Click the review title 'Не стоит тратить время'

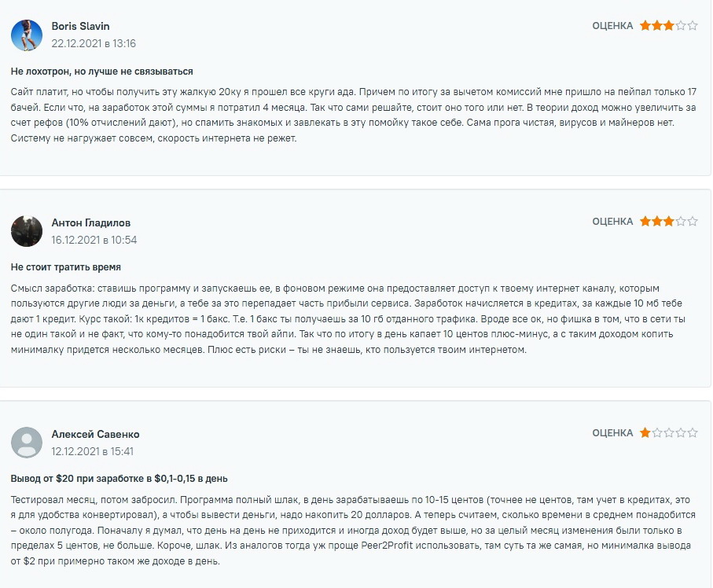66,267
